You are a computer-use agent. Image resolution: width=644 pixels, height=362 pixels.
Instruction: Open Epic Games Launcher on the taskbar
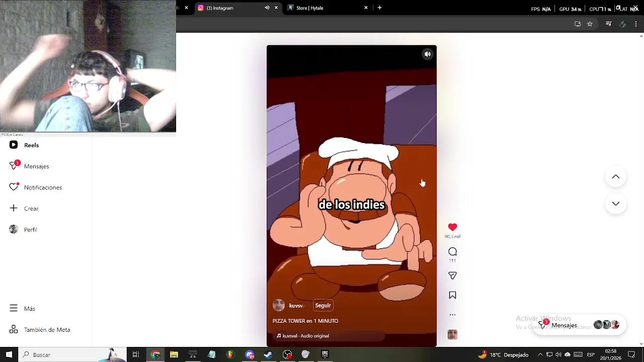pyautogui.click(x=325, y=354)
